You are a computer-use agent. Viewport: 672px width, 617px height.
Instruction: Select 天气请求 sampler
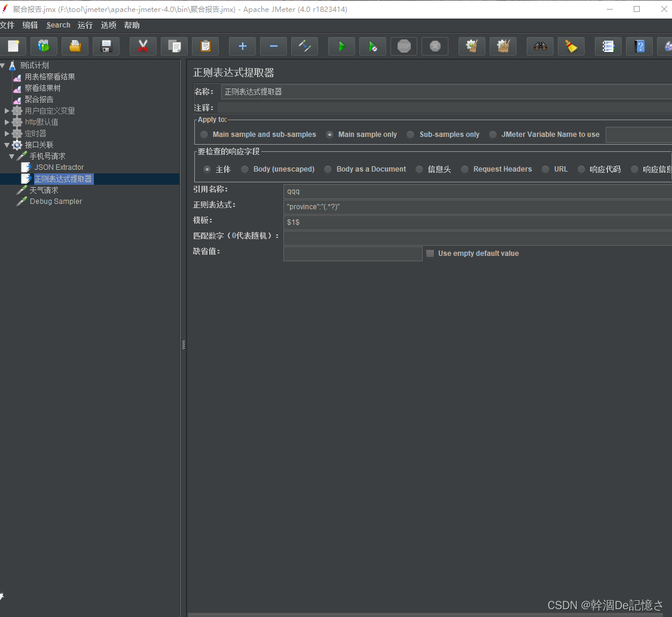click(44, 190)
